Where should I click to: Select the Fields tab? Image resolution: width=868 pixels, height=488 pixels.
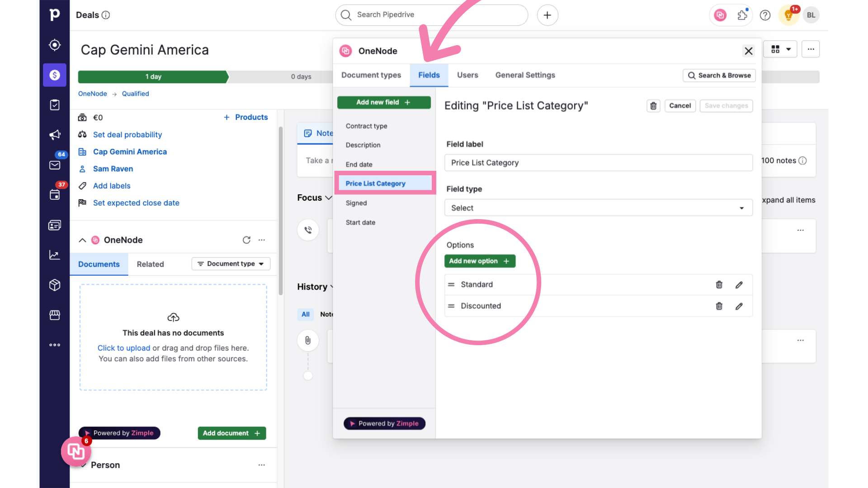(x=429, y=75)
